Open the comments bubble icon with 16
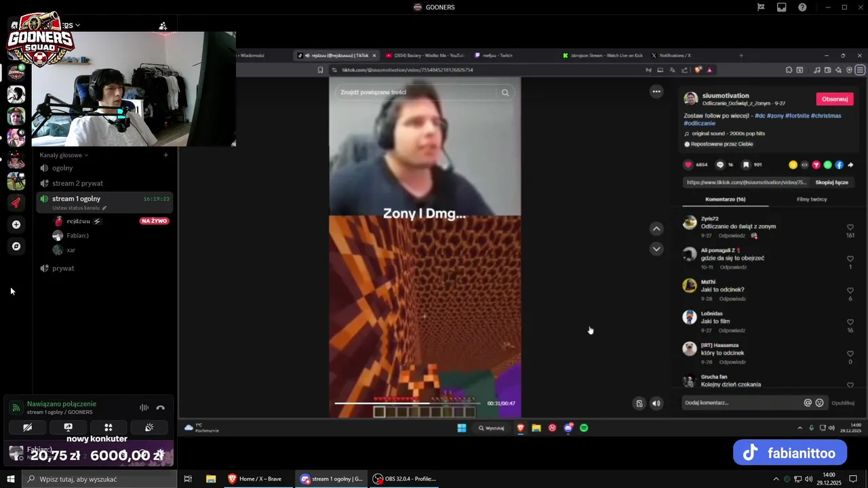Image resolution: width=868 pixels, height=488 pixels. [720, 165]
